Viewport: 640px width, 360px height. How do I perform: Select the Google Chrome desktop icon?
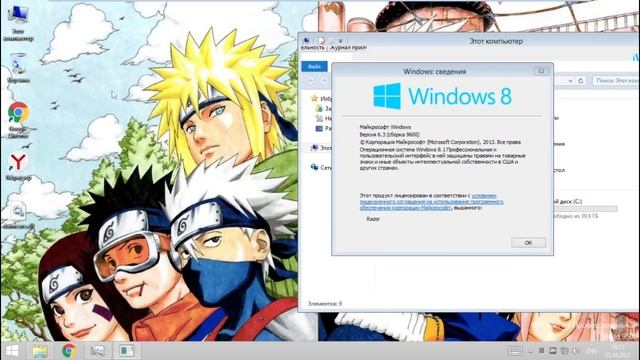coord(18,120)
